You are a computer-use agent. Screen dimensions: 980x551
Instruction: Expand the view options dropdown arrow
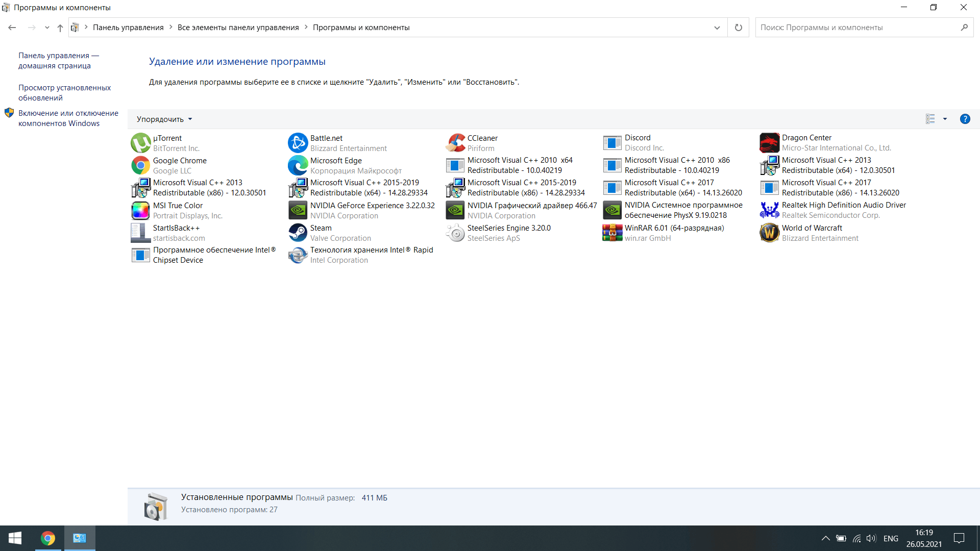pyautogui.click(x=945, y=119)
